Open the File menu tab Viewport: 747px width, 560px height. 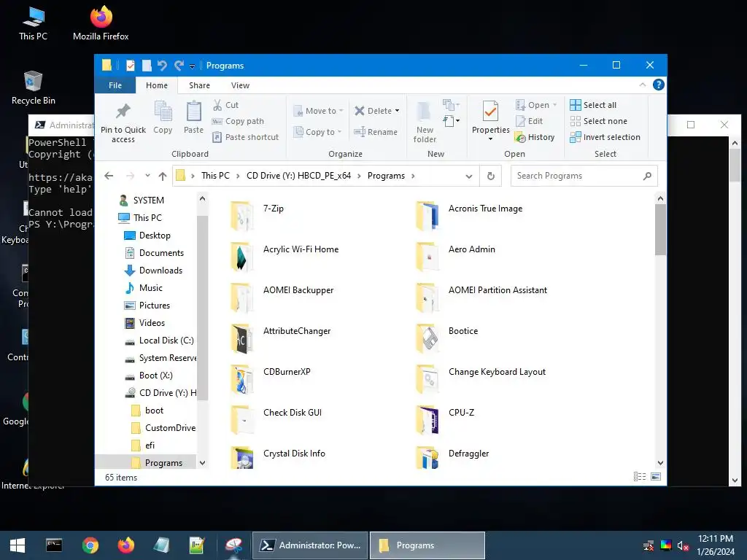coord(115,85)
